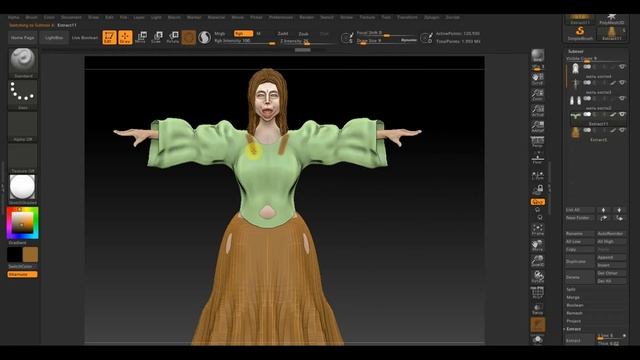
Task: Select the Move transform tool in top toolbar
Action: coord(141,37)
